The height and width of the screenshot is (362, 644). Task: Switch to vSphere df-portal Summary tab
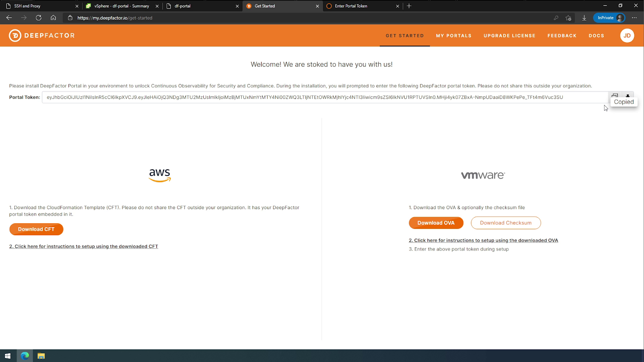[122, 6]
